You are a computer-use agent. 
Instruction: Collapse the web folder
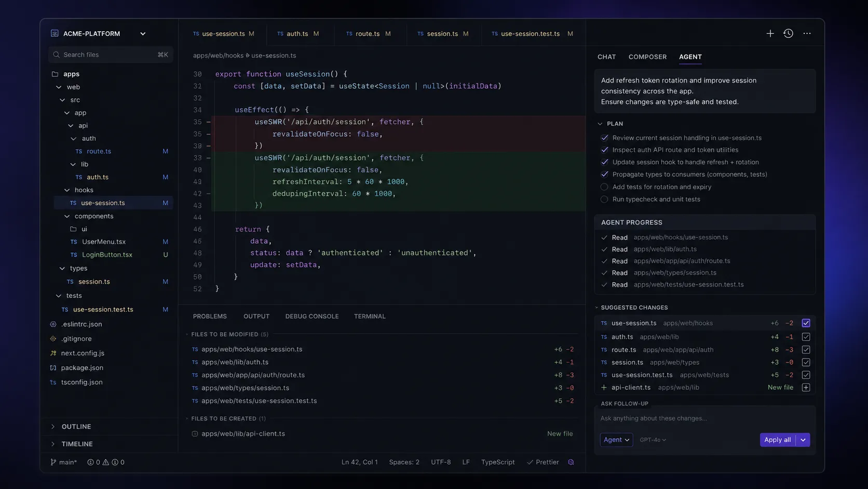coord(59,87)
